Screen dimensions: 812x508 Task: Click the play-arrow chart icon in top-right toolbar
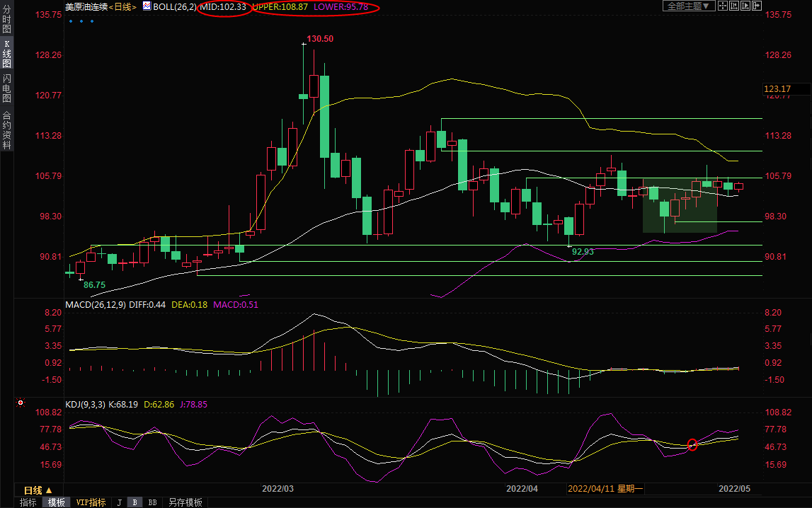(745, 6)
